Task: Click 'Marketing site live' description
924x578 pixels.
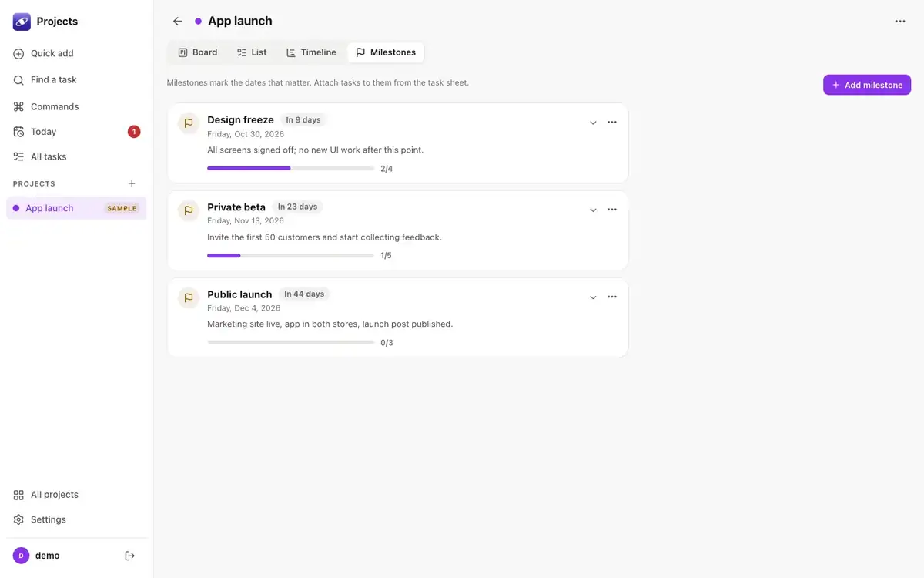Action: [x=330, y=324]
